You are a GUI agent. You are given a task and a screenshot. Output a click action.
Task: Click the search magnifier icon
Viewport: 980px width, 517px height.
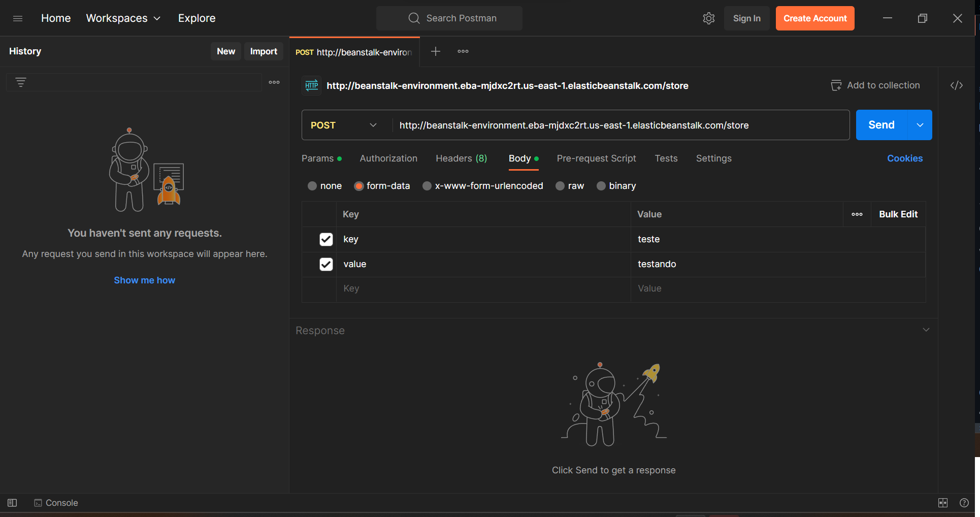pos(414,18)
